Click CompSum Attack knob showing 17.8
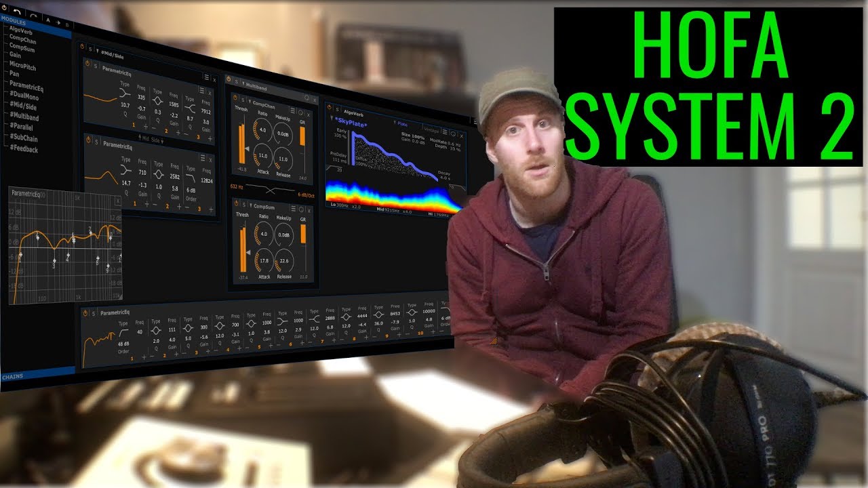Viewport: 868px width, 488px height. click(x=264, y=261)
